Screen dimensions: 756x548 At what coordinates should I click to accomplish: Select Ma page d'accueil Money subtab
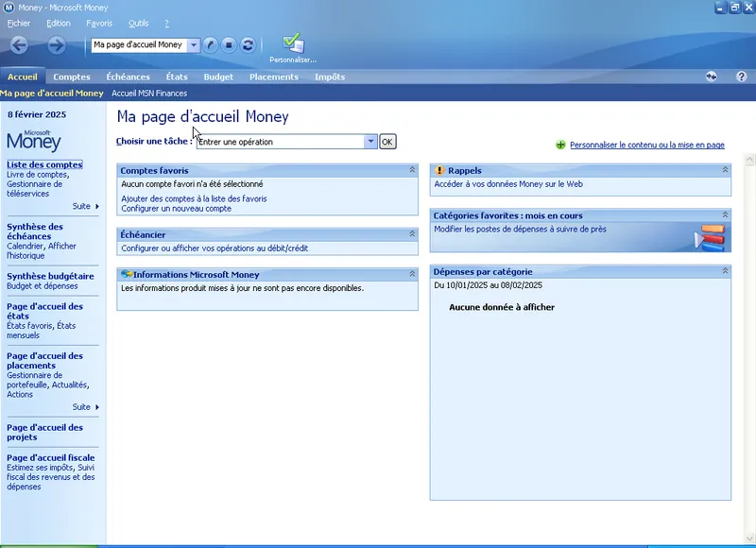(52, 94)
